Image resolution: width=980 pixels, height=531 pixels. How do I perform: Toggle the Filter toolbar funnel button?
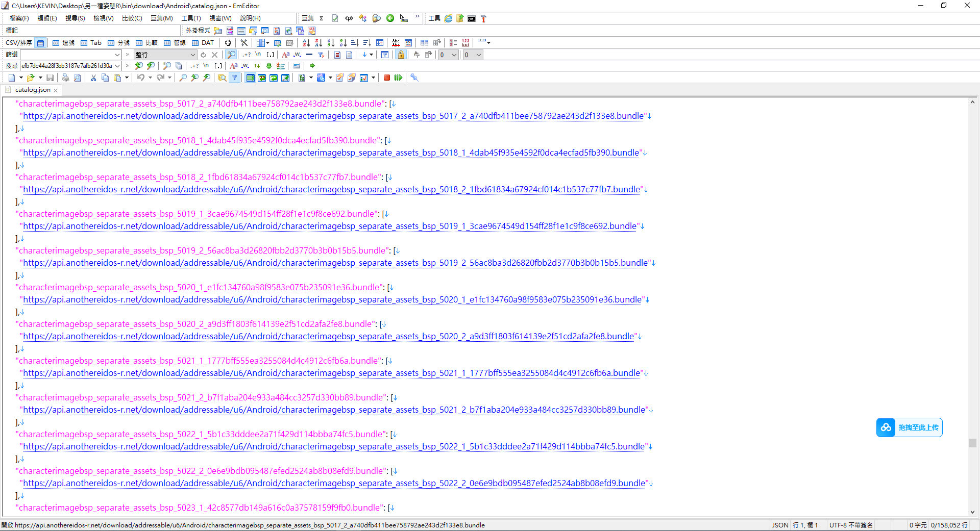point(234,78)
